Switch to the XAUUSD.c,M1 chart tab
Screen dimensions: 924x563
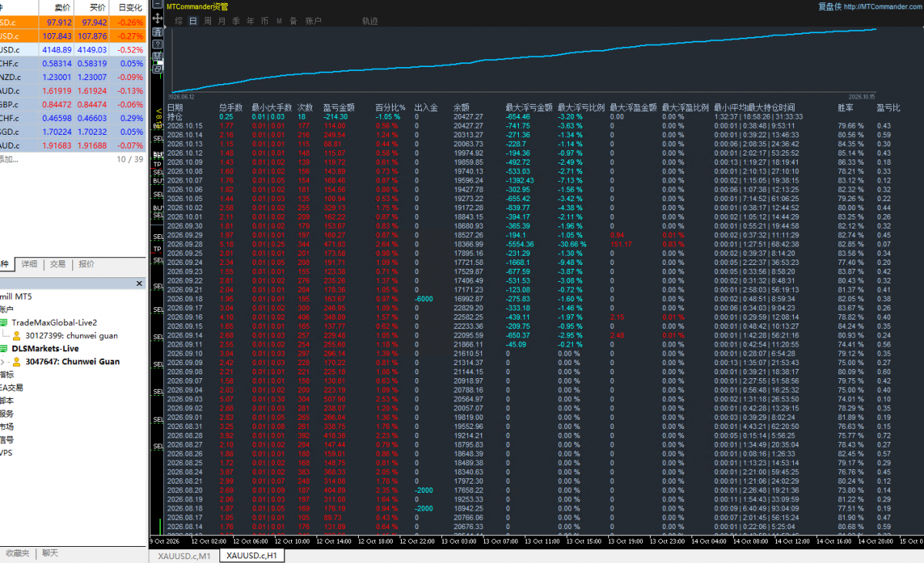point(183,555)
